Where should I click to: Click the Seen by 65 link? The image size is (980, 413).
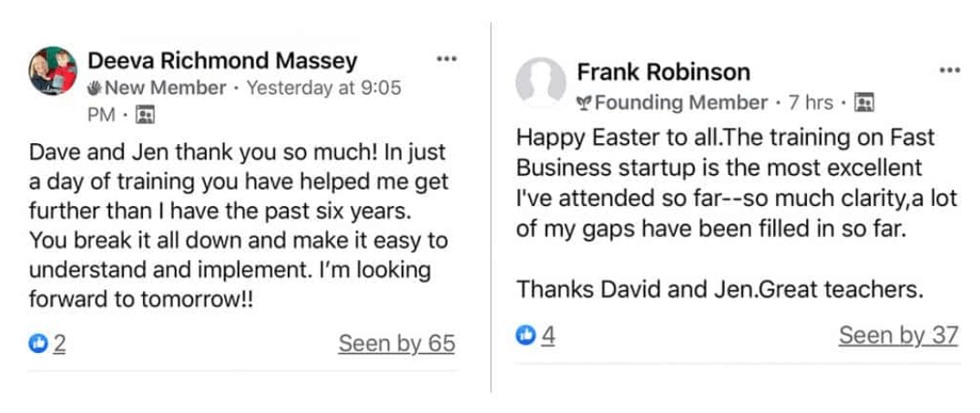click(396, 344)
